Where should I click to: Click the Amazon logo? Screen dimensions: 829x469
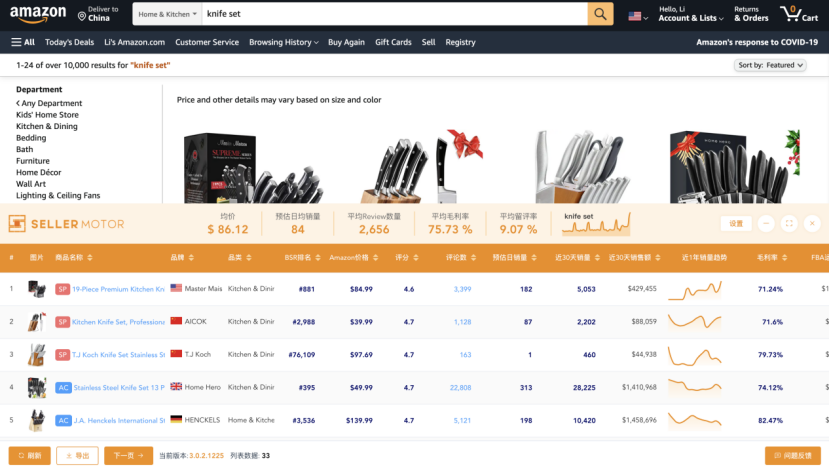pyautogui.click(x=38, y=14)
